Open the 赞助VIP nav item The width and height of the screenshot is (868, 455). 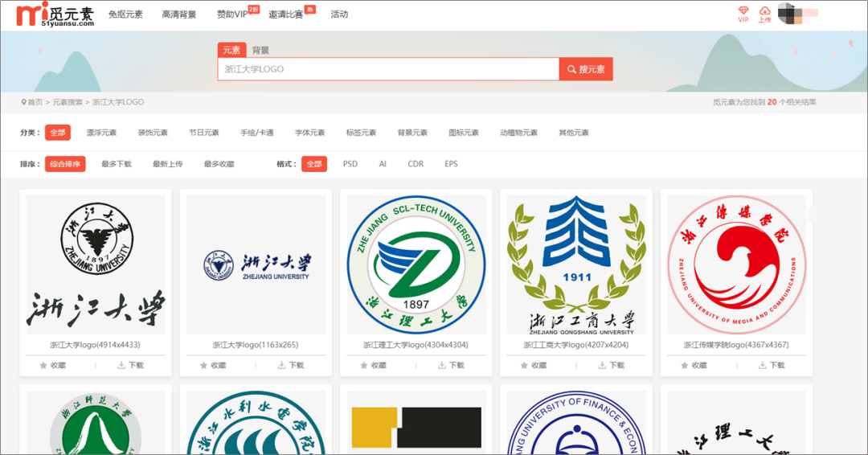coord(232,14)
